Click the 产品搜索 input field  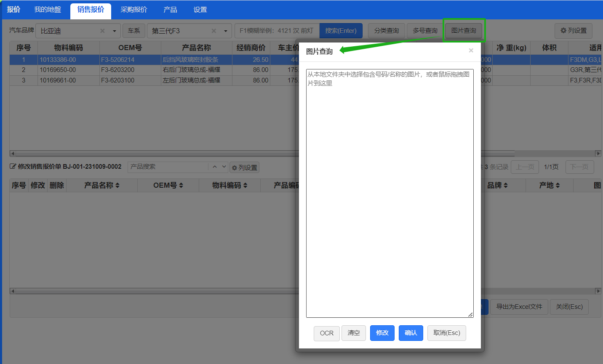tap(168, 167)
